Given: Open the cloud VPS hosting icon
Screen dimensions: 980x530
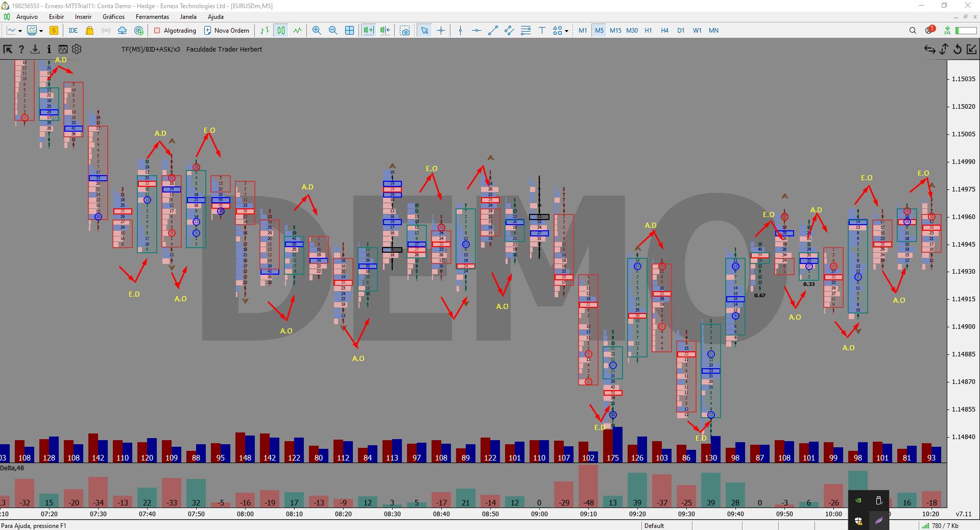Looking at the screenshot, I should click(x=122, y=31).
